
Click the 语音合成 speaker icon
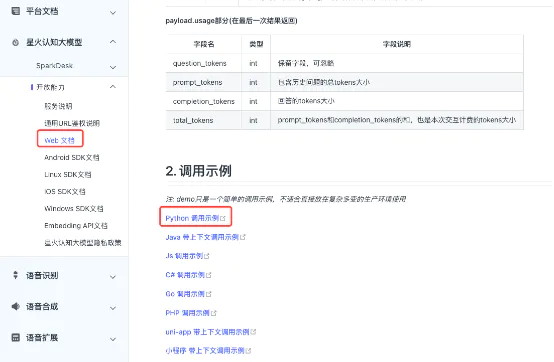[16, 306]
